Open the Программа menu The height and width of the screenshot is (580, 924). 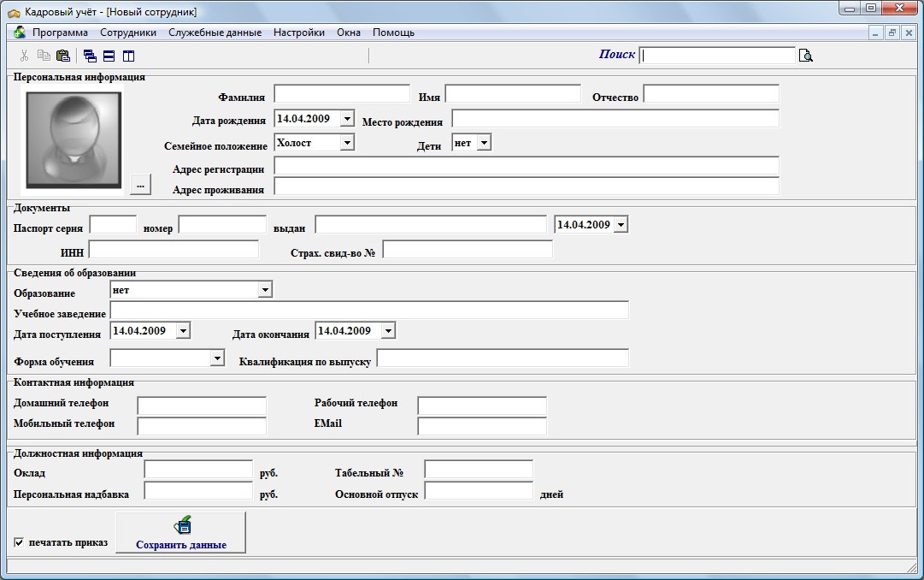pyautogui.click(x=60, y=33)
